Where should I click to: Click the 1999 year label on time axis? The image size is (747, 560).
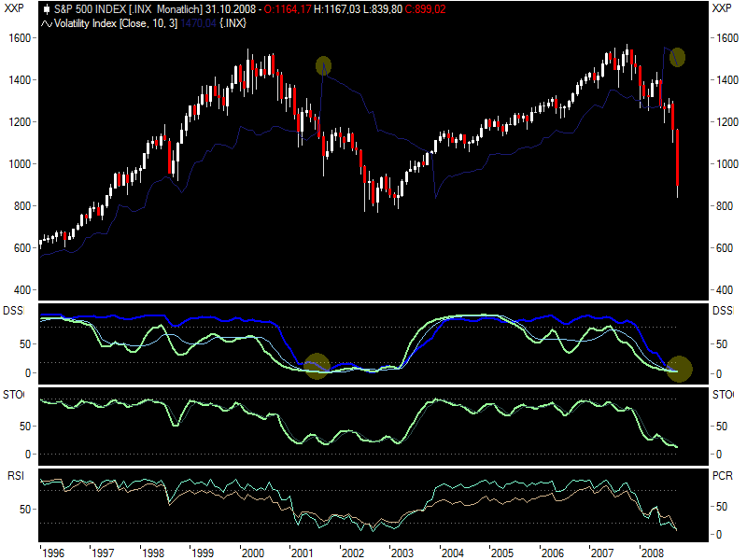(x=203, y=553)
